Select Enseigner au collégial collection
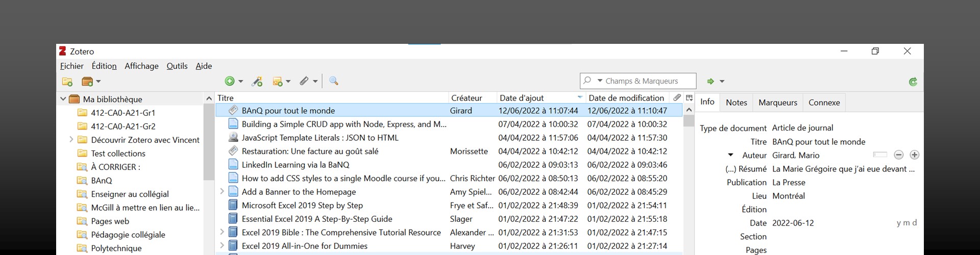Viewport: 980px width, 255px height. [x=130, y=194]
